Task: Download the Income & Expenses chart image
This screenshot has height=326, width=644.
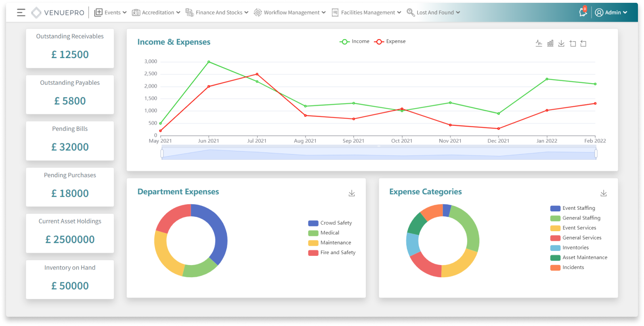Action: [x=561, y=43]
